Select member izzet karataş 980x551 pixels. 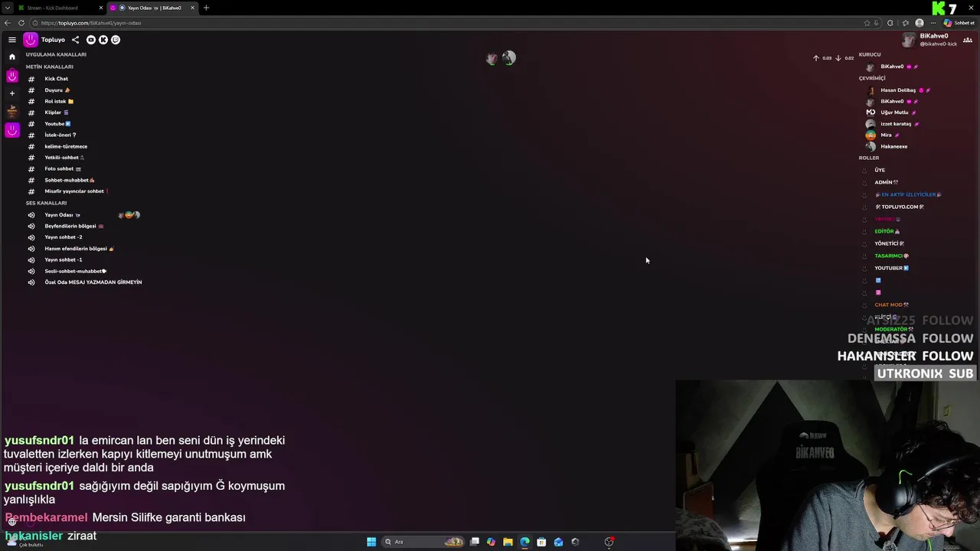896,124
